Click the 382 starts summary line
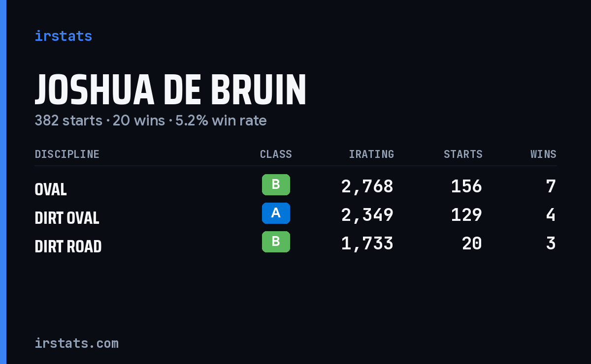 point(151,121)
